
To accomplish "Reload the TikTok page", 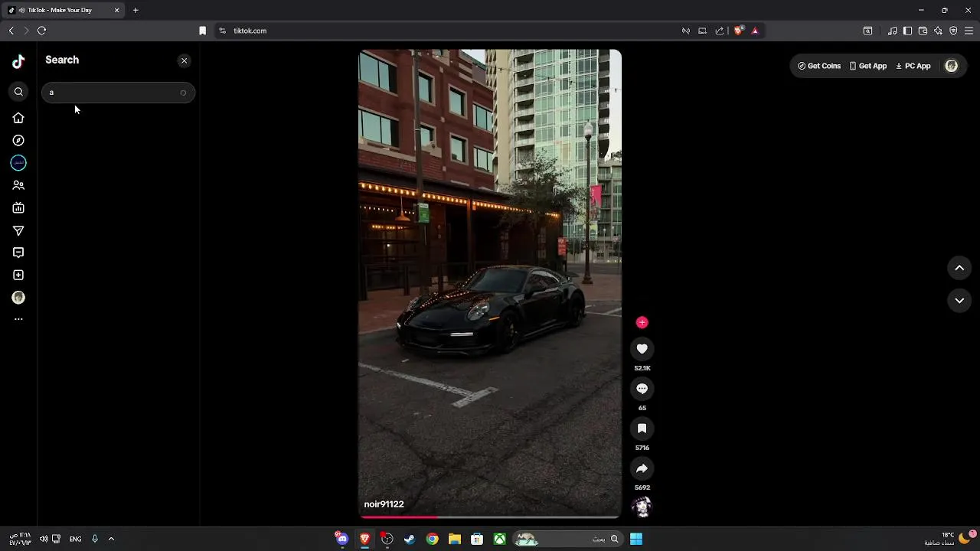I will coord(42,31).
